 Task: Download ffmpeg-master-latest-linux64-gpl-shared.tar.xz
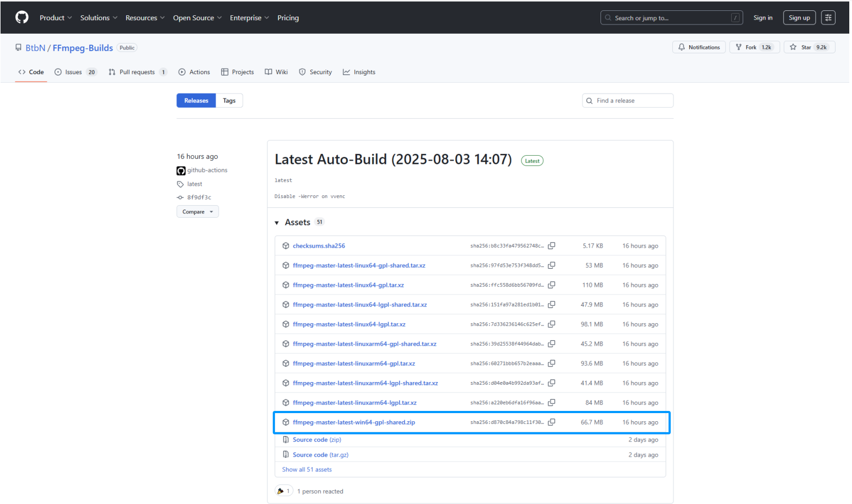359,266
